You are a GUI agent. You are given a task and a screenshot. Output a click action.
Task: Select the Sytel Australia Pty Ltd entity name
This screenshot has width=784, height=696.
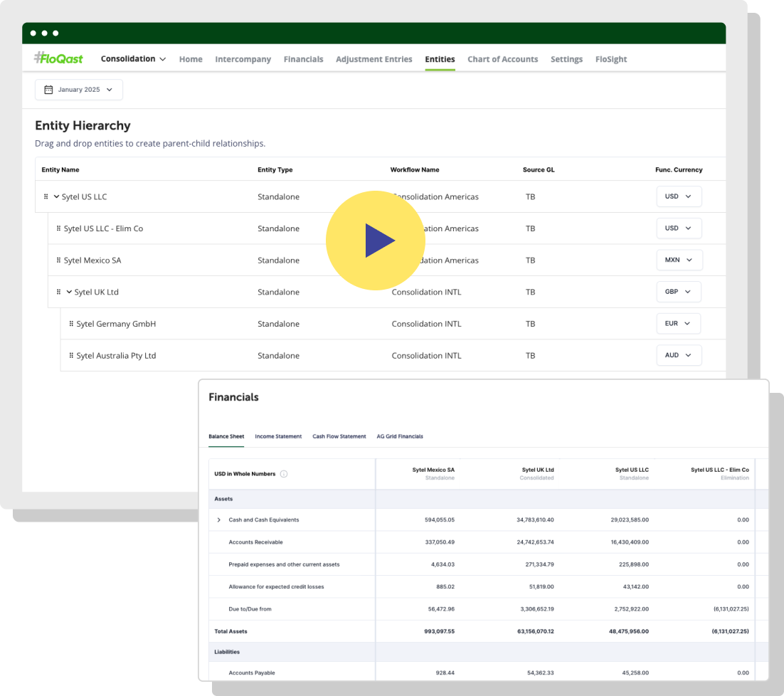click(x=116, y=356)
